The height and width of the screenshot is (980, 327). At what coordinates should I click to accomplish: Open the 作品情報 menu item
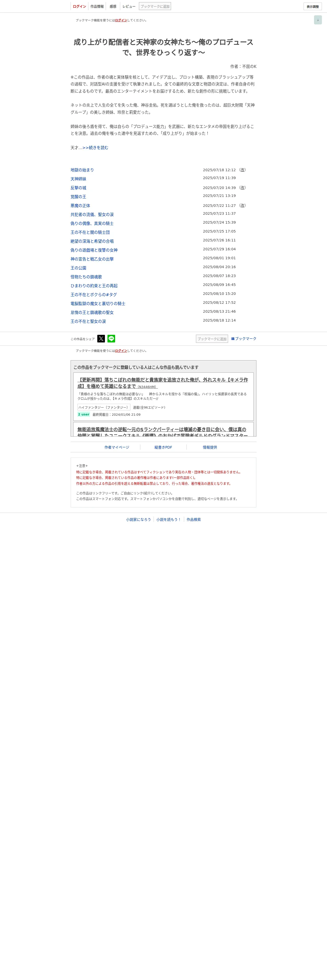pyautogui.click(x=97, y=6)
